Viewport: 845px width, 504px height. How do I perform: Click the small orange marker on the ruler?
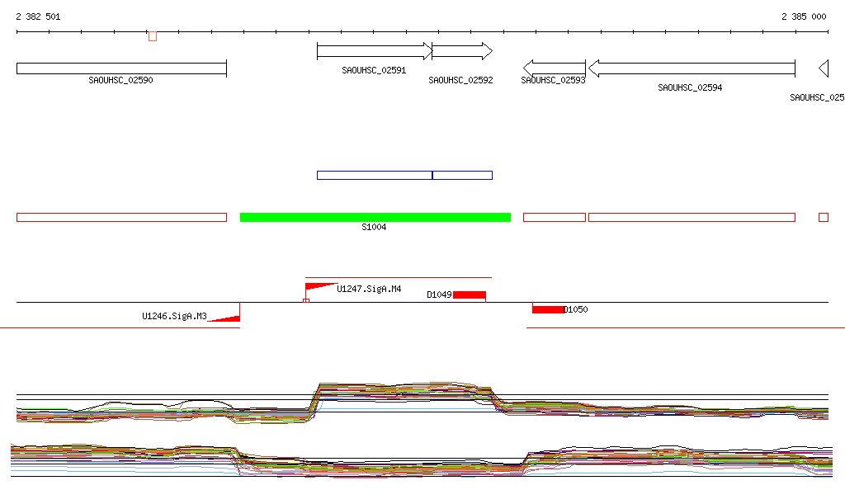point(153,36)
